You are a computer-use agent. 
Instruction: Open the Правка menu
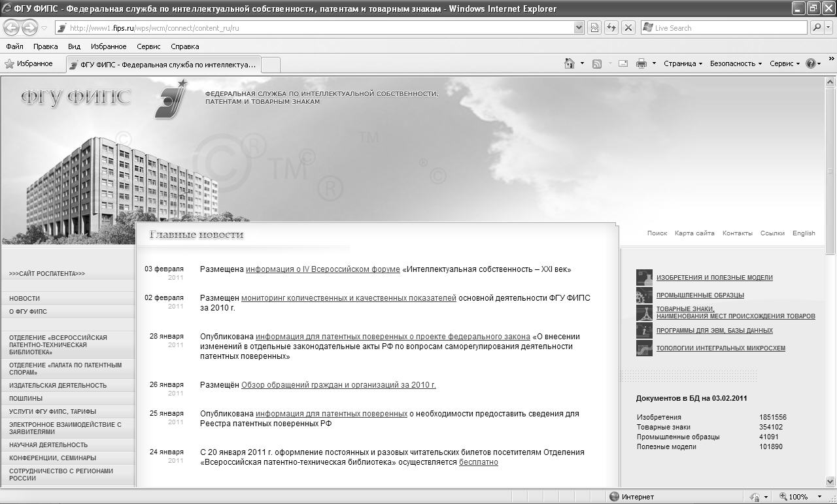(46, 46)
